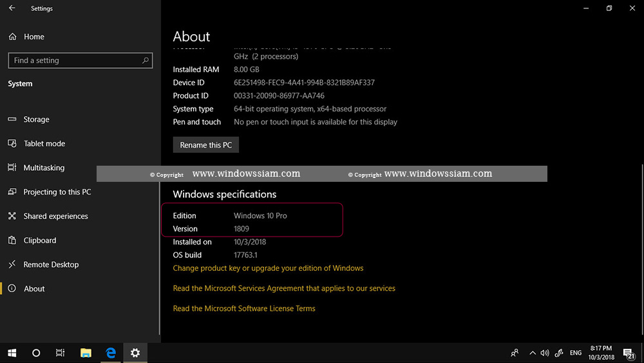The image size is (644, 363).
Task: Click the Installed on date 10/3/2018
Action: 250,242
